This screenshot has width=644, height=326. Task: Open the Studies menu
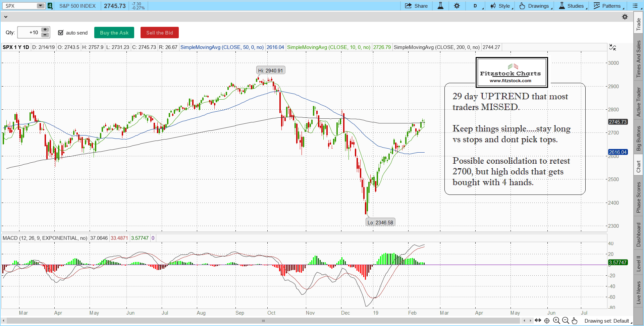click(573, 6)
